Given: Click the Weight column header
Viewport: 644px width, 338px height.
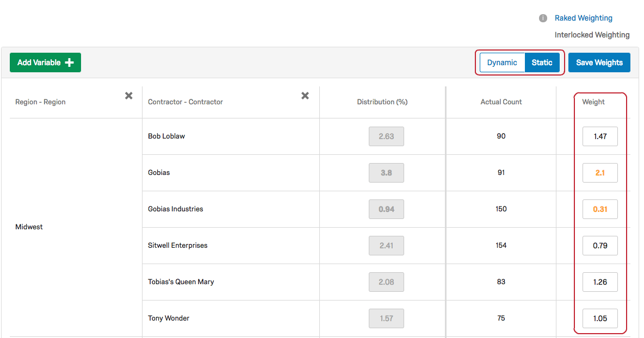Looking at the screenshot, I should [593, 102].
